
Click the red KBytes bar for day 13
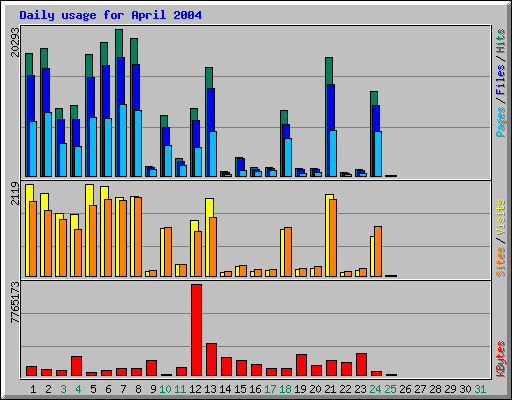point(211,359)
